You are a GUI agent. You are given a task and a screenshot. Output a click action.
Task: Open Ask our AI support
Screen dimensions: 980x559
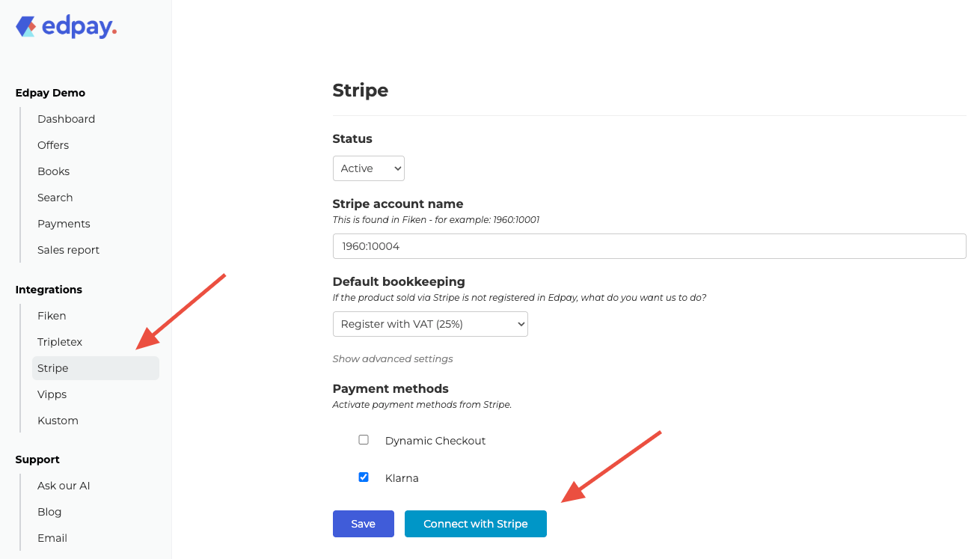(x=64, y=486)
